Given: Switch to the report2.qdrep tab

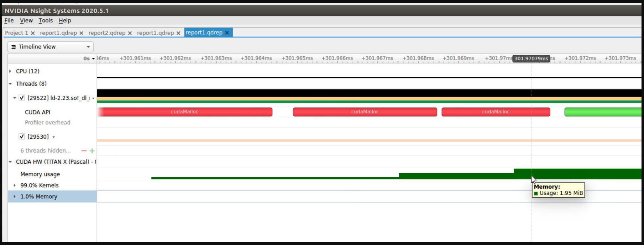Looking at the screenshot, I should tap(107, 33).
